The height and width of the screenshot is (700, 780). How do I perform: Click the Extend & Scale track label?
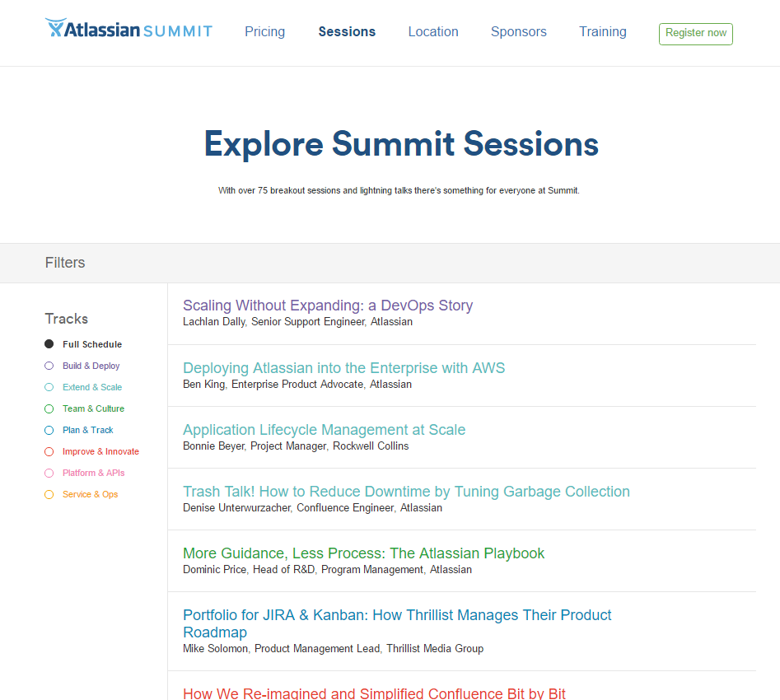click(x=92, y=387)
